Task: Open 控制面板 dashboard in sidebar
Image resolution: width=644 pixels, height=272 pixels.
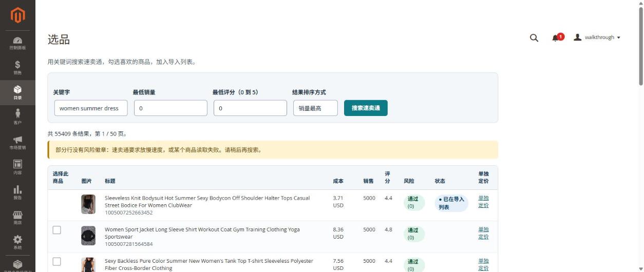Action: 17,43
